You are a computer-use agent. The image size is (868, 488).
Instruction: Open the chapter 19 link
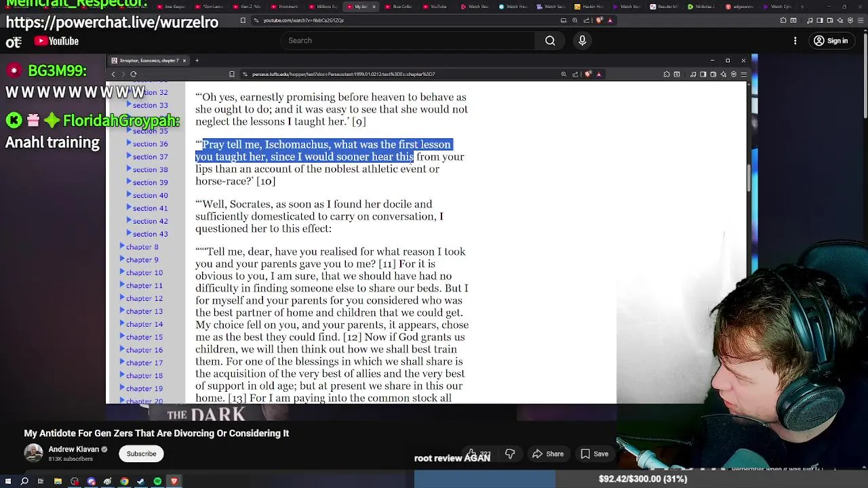(144, 388)
